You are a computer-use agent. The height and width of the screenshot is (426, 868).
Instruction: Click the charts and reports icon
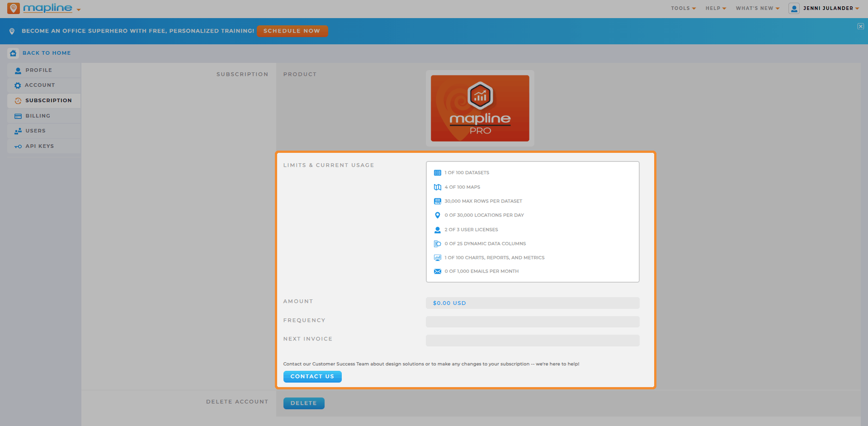tap(438, 258)
